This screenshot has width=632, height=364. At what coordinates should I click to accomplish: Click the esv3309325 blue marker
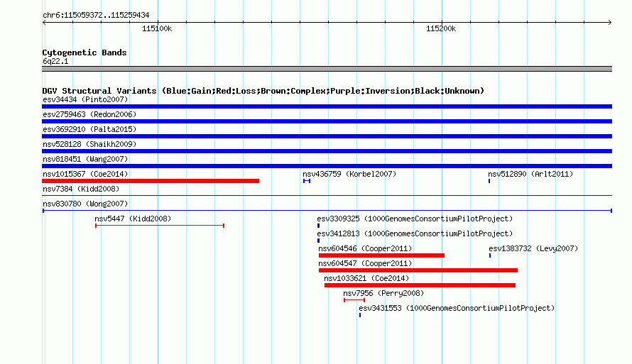pos(318,226)
